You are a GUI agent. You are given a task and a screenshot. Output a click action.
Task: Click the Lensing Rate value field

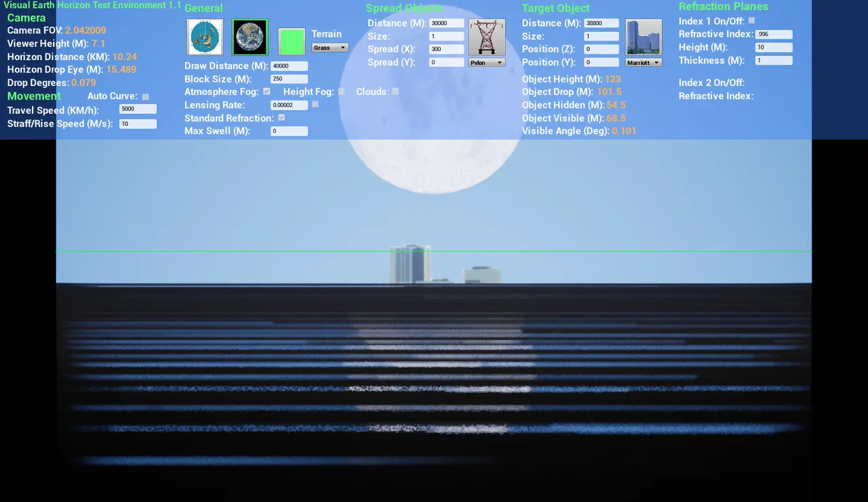pos(289,105)
